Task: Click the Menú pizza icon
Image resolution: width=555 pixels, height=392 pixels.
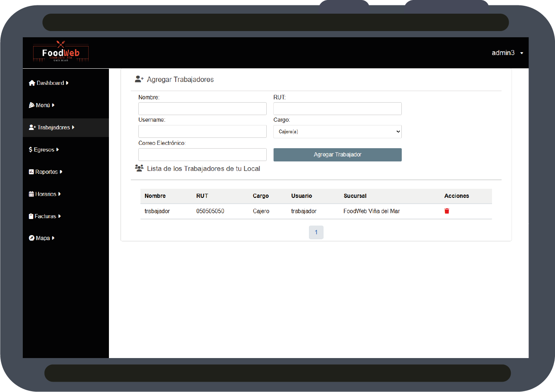Action: [x=31, y=105]
